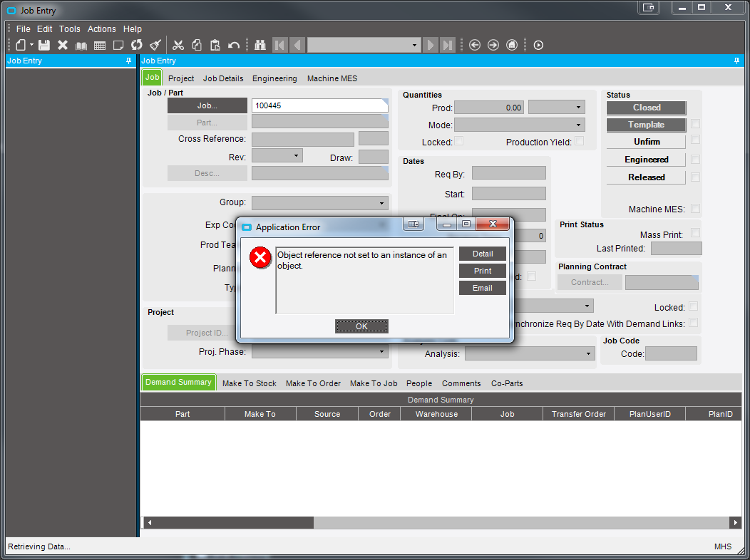Open the Mode dropdown
Image resolution: width=750 pixels, height=560 pixels.
[579, 125]
